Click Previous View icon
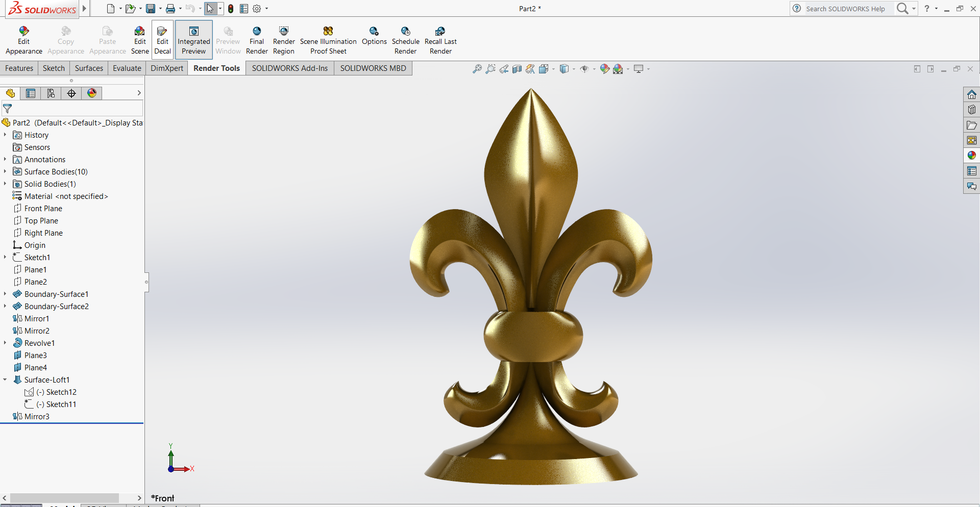The width and height of the screenshot is (980, 507). 504,69
